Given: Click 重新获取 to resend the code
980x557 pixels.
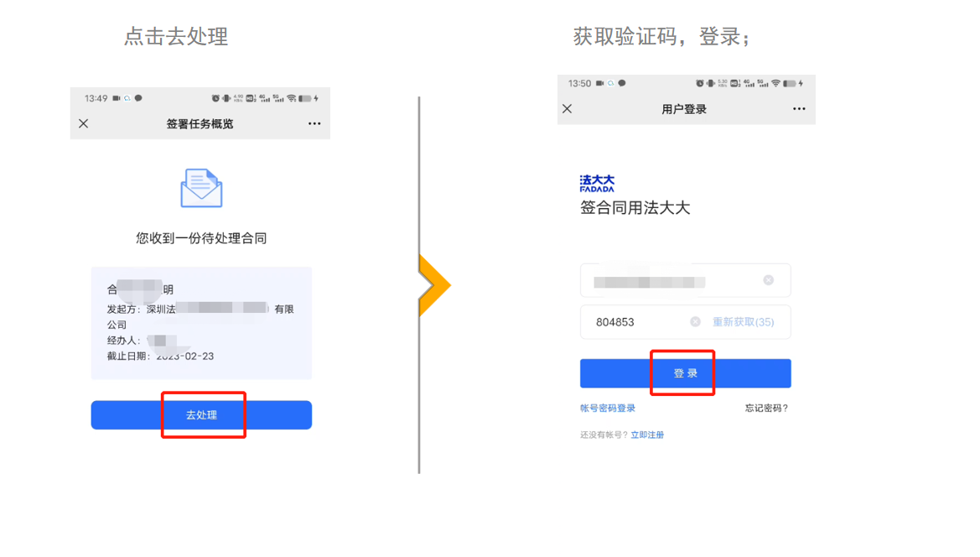Looking at the screenshot, I should tap(743, 322).
